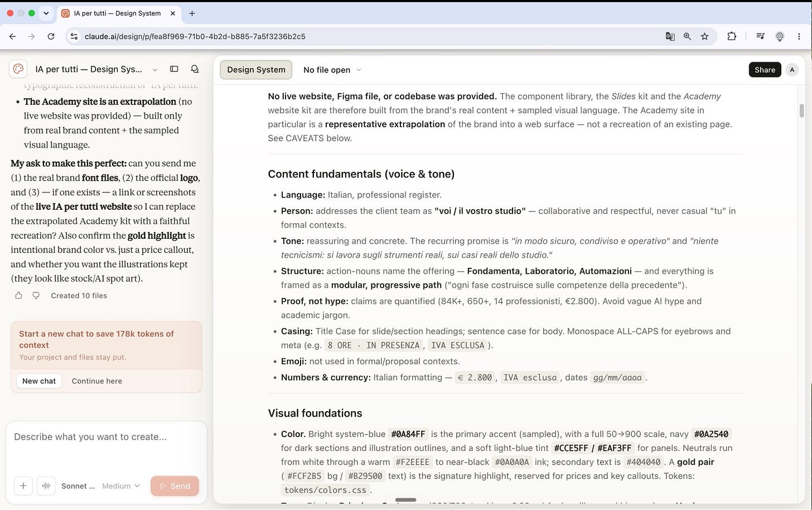Open the Chrome three-dot menu

[x=799, y=36]
